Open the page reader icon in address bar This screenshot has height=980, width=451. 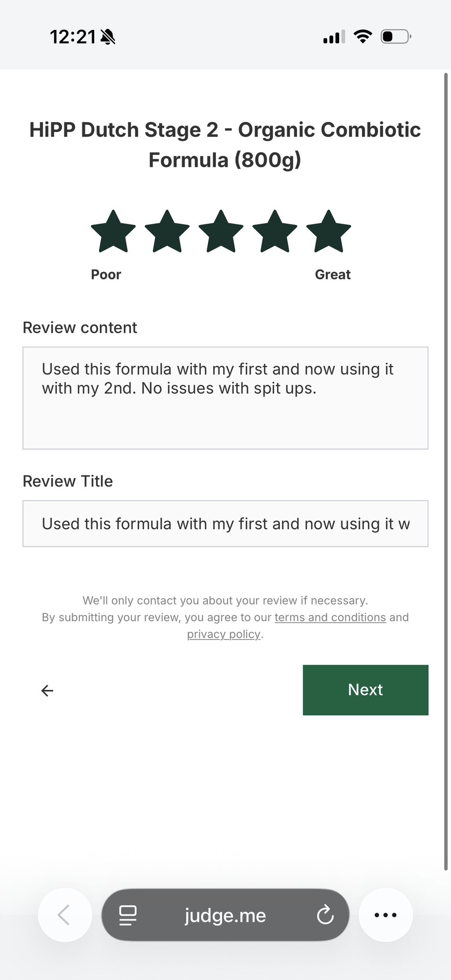click(x=128, y=915)
